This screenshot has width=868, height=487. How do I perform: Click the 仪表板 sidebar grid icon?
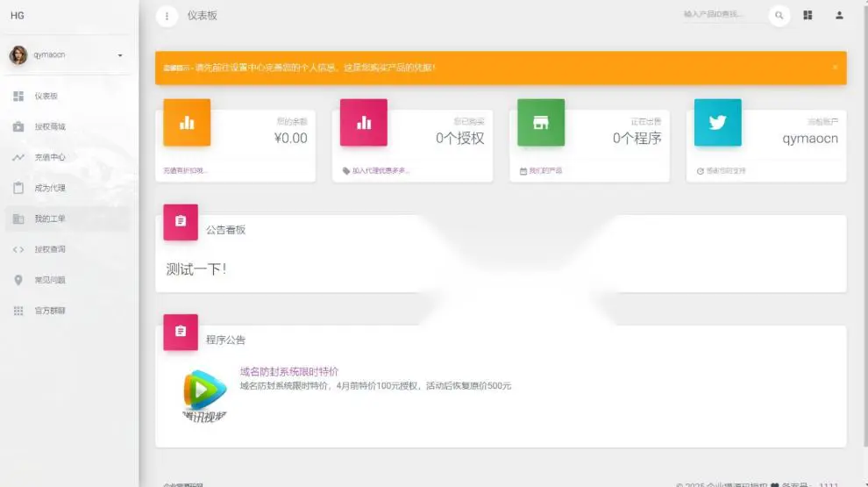tap(18, 97)
